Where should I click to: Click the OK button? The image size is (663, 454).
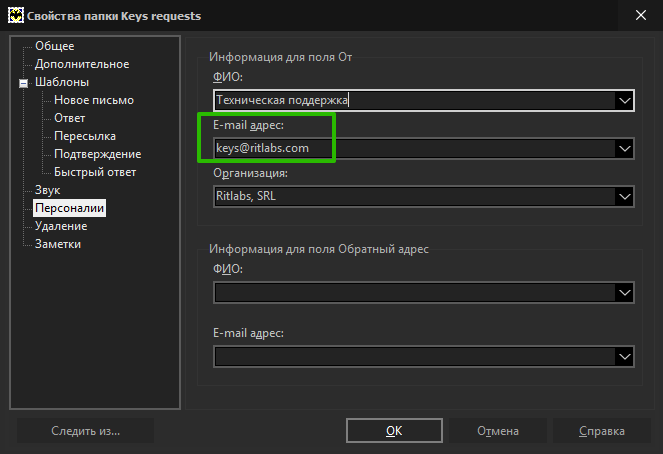[x=394, y=430]
